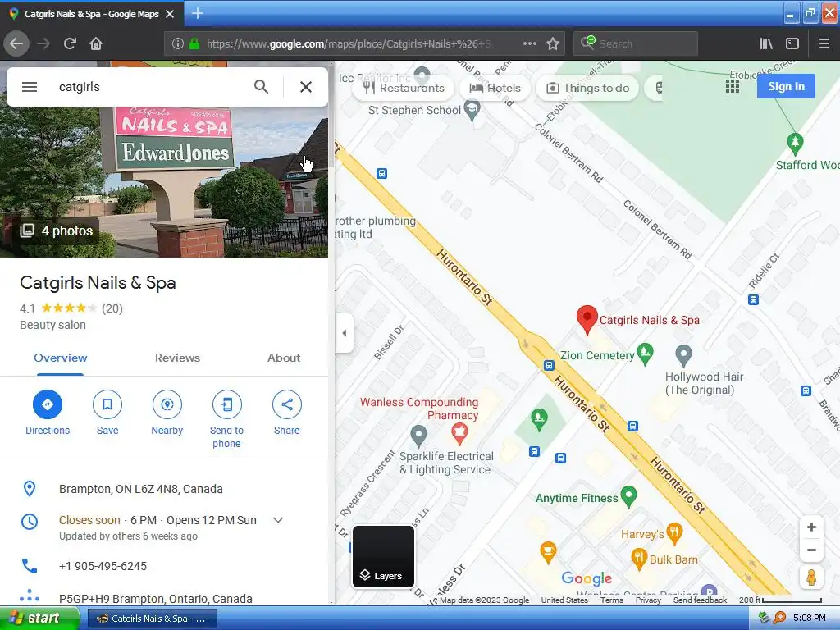Go back with browser Back button
This screenshot has width=840, height=630.
click(16, 43)
